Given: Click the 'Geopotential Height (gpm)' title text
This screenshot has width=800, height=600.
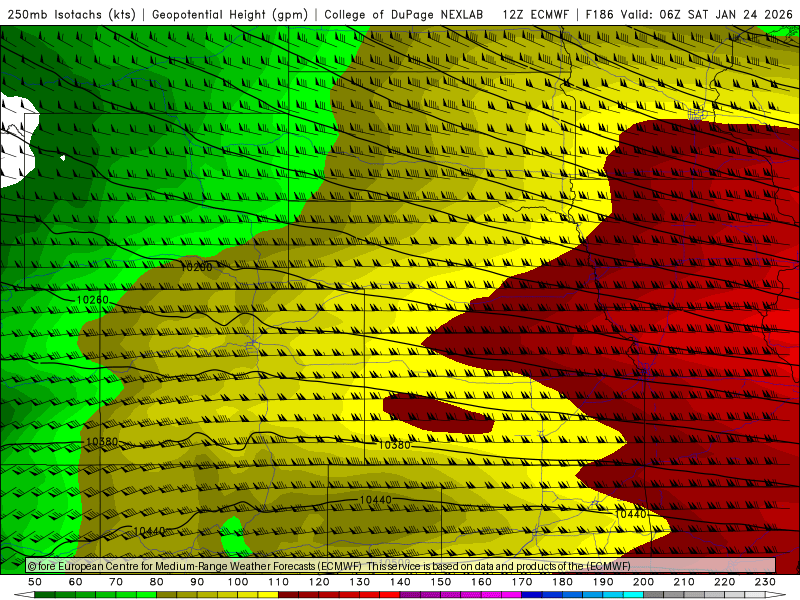Looking at the screenshot, I should 230,14.
